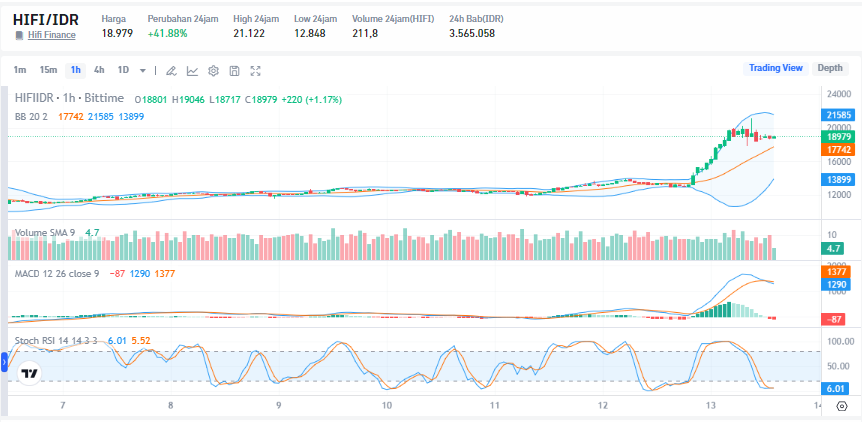
Task: Click the MACD 12 26 close 9 label
Action: tap(56, 274)
